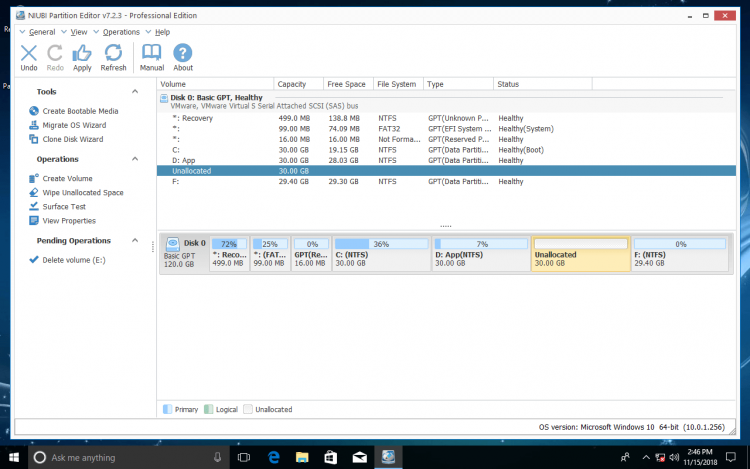Select the FAT32 99.00 MB volume row
Viewport: 750px width, 469px height.
pos(446,129)
